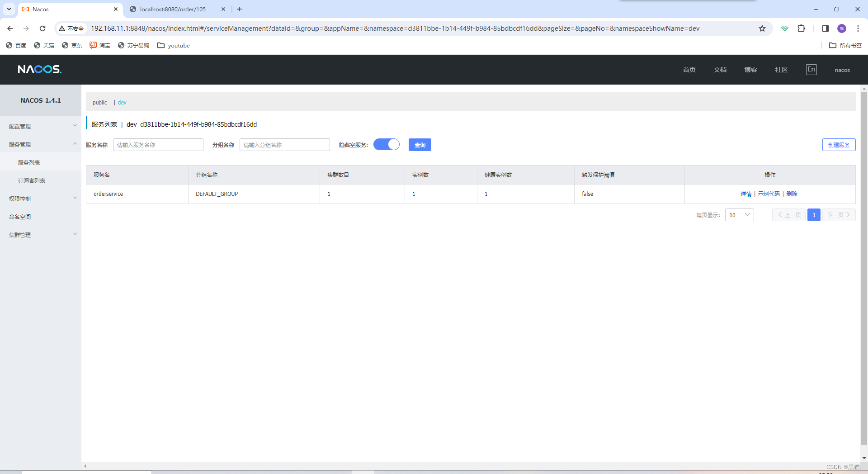Click the vertical page scrollbar
This screenshot has height=474, width=868.
pos(864,269)
